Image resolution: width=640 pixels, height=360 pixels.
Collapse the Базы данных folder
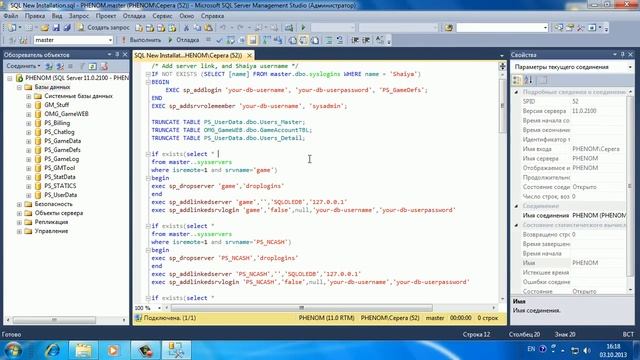[x=19, y=87]
